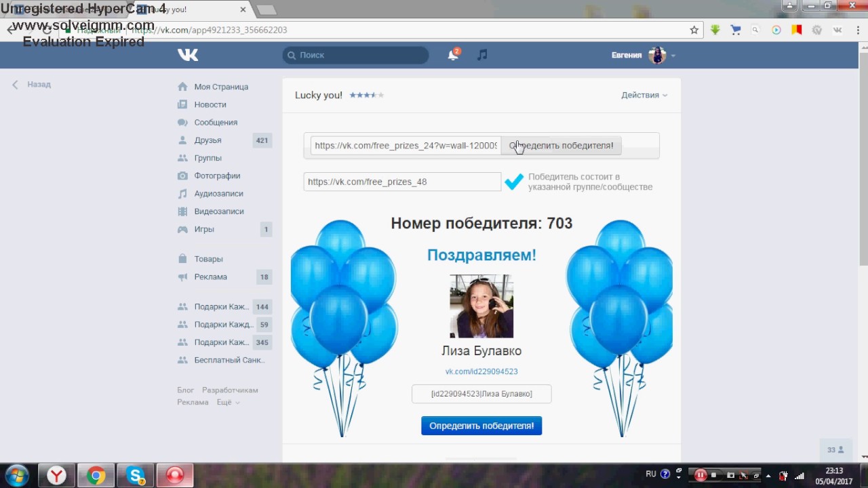
Task: Open the Разработчикам footer link
Action: click(x=230, y=390)
